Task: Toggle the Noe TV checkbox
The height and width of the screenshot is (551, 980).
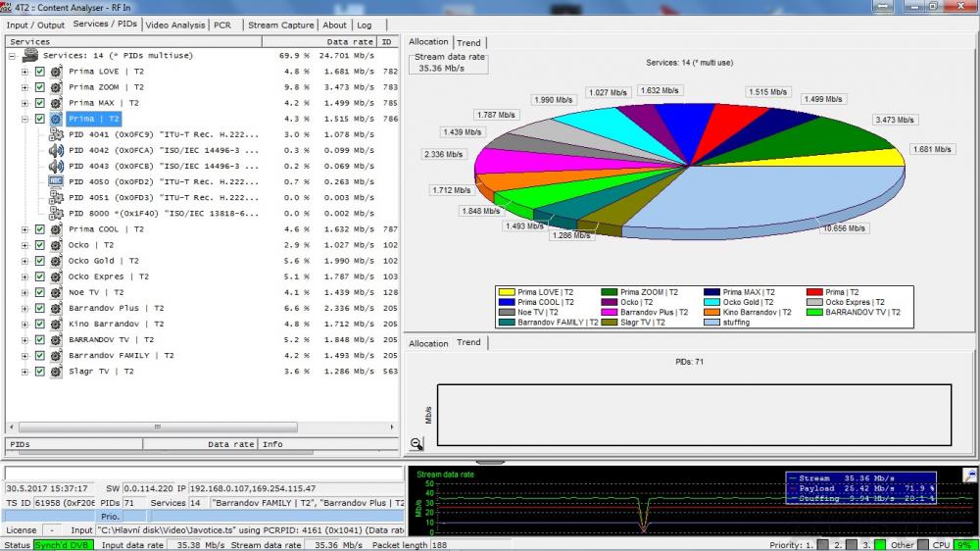Action: coord(40,292)
